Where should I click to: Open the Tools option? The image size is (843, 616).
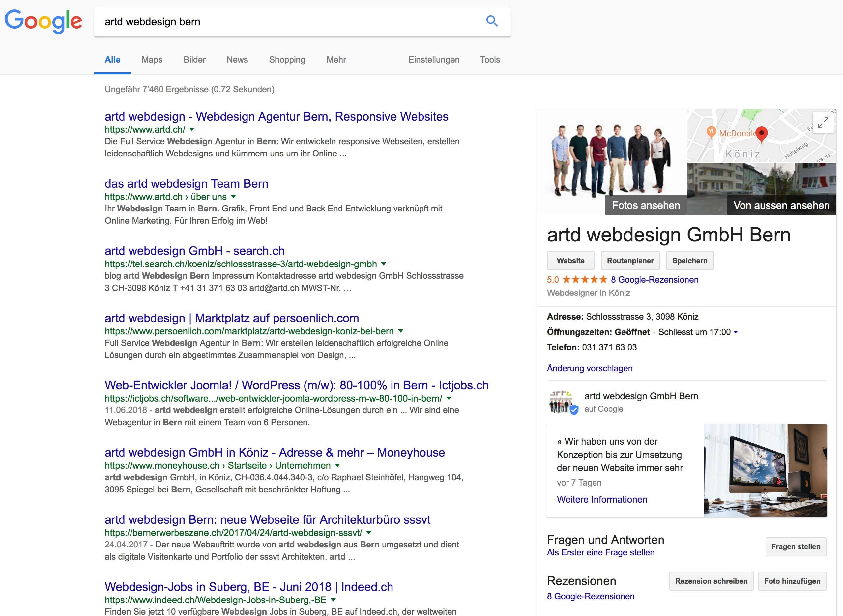[490, 60]
